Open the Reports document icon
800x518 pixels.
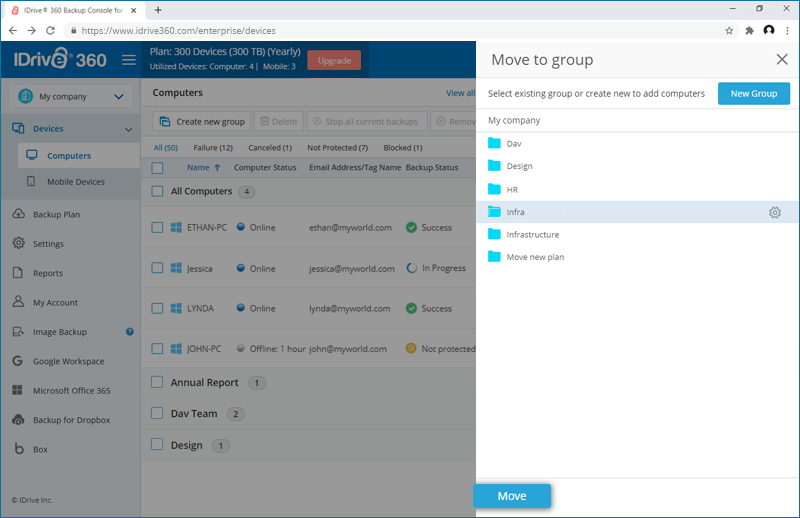click(18, 273)
